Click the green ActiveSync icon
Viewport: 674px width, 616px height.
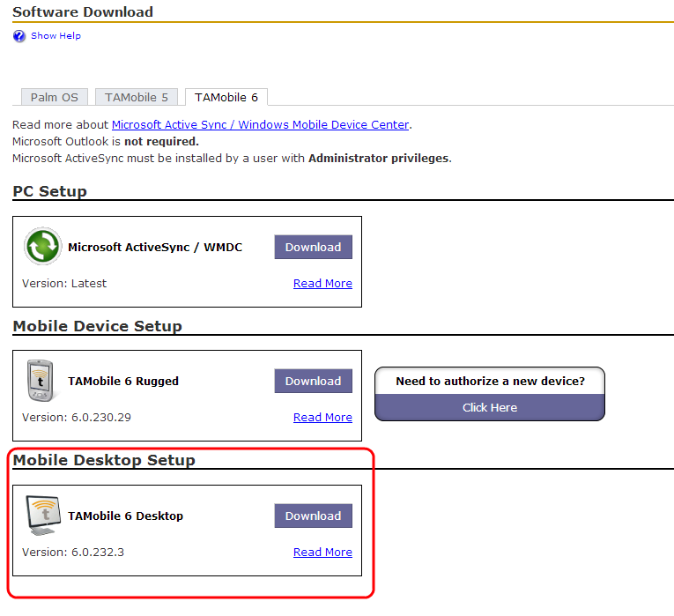(x=42, y=247)
